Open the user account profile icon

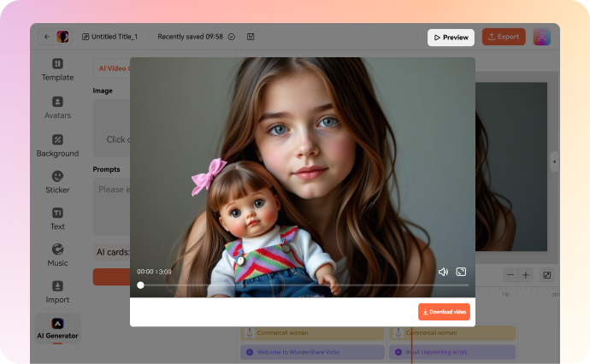click(x=542, y=37)
